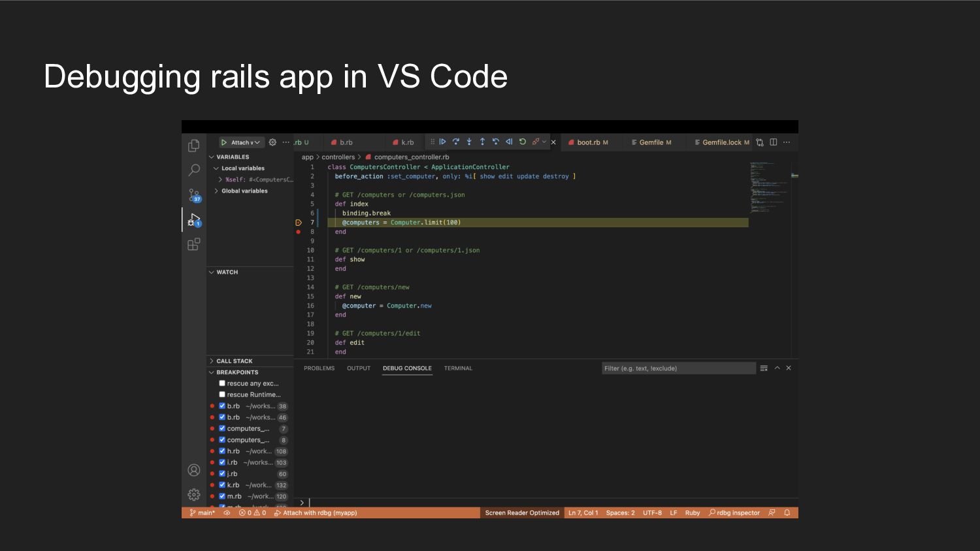Open the Search view in activity bar
This screenshot has height=551, width=980.
[x=194, y=170]
